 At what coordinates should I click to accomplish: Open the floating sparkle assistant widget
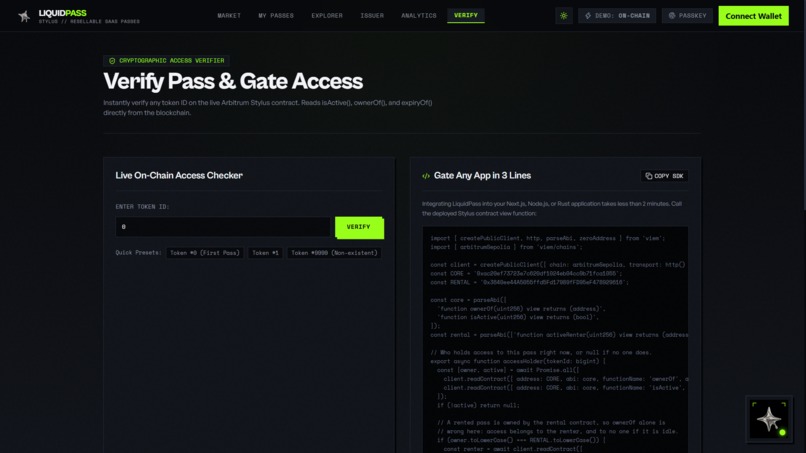pos(769,420)
